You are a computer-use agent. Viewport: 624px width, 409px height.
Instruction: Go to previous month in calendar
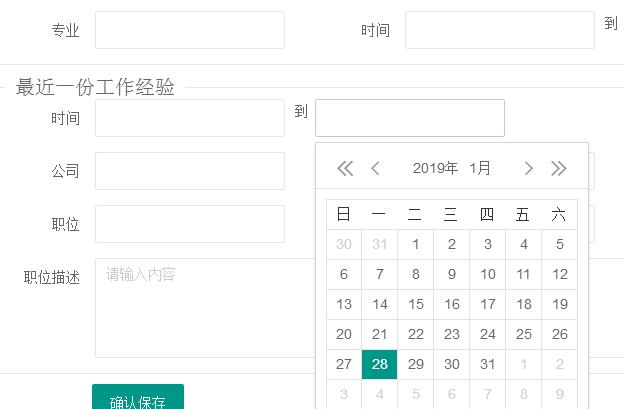tap(375, 168)
